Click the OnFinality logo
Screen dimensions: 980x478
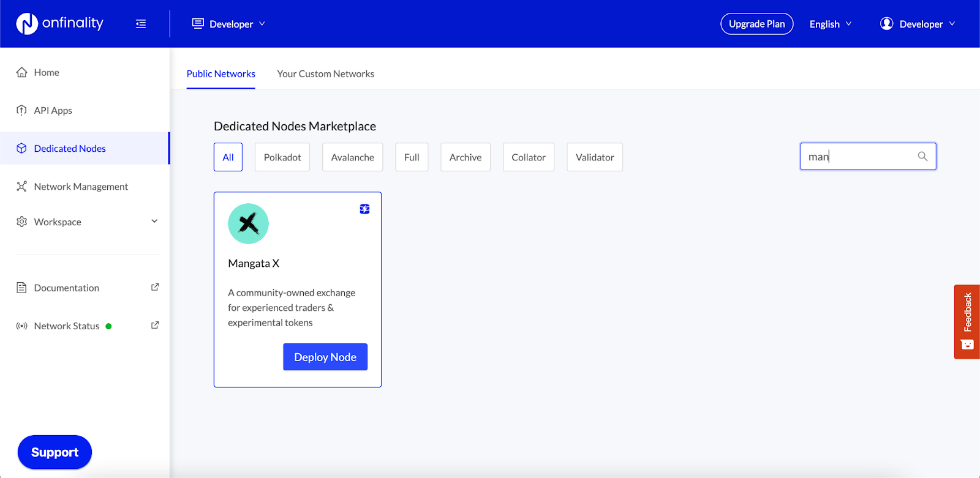click(x=59, y=23)
